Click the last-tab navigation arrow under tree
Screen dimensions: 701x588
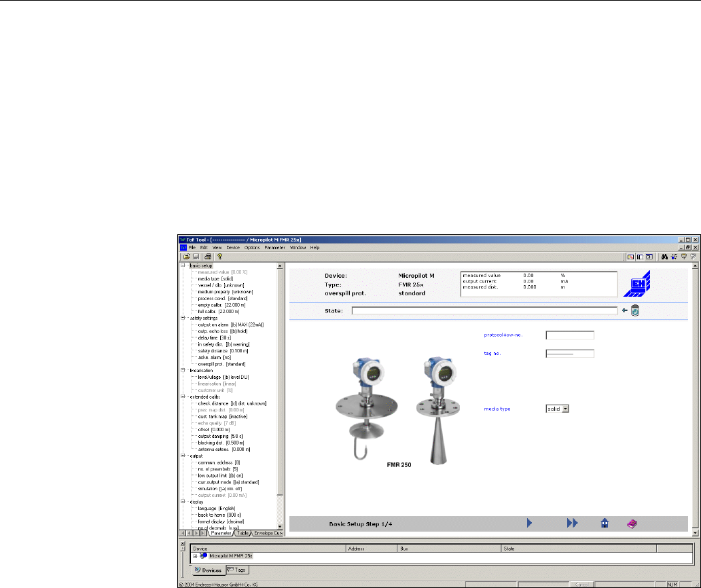(x=202, y=533)
